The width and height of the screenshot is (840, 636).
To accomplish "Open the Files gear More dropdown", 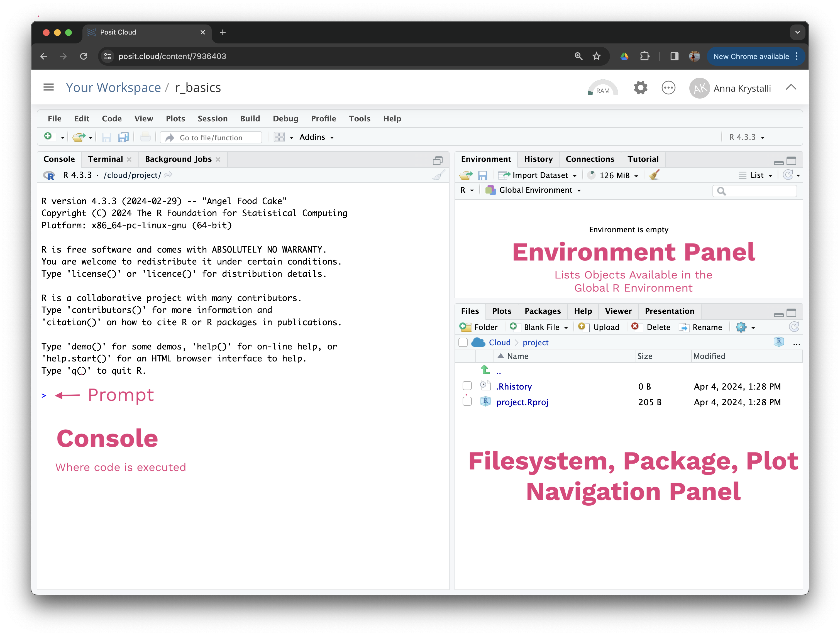I will (x=745, y=327).
